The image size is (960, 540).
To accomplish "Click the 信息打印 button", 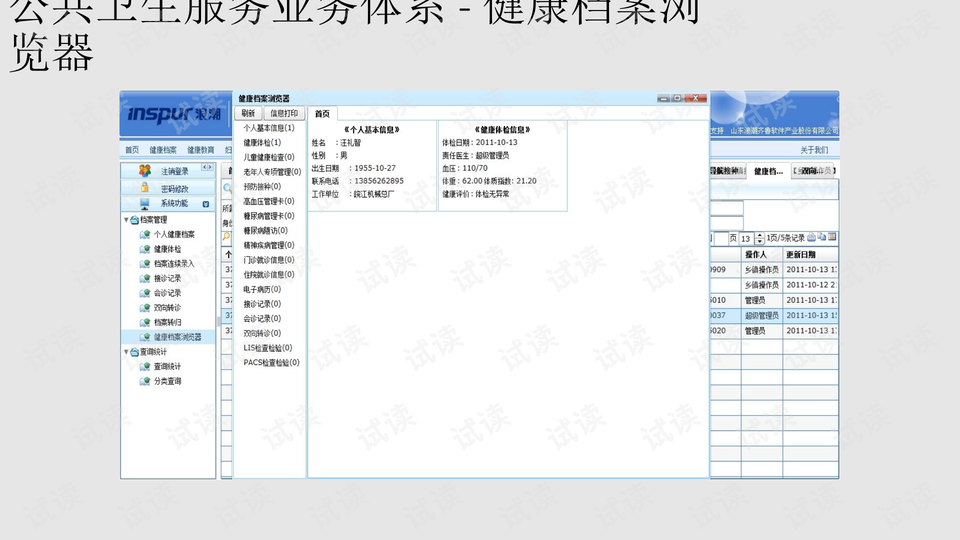I will tap(285, 114).
